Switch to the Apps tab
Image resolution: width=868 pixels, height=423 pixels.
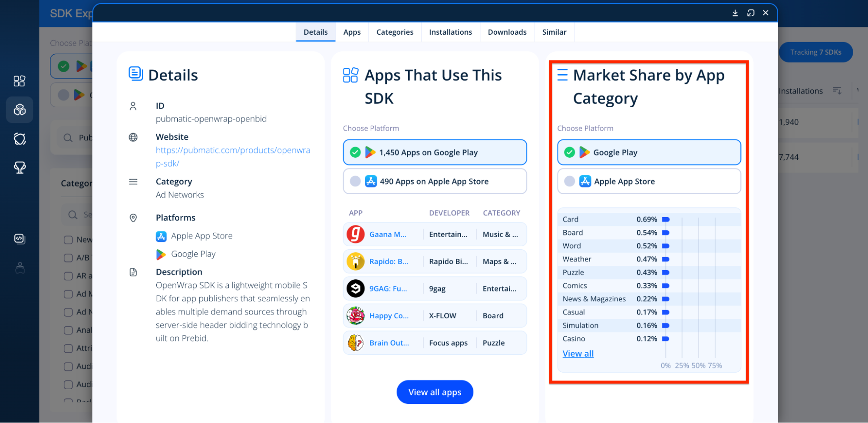[x=352, y=32]
